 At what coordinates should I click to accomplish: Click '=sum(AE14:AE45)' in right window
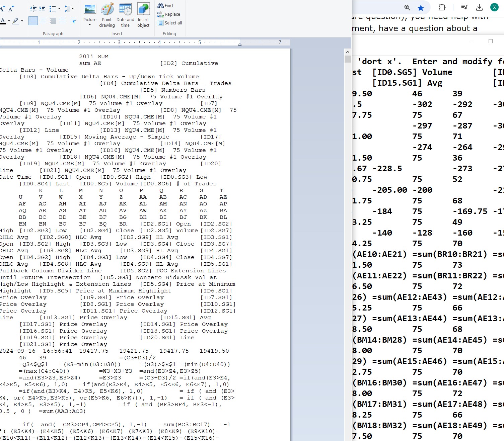tap(449, 340)
